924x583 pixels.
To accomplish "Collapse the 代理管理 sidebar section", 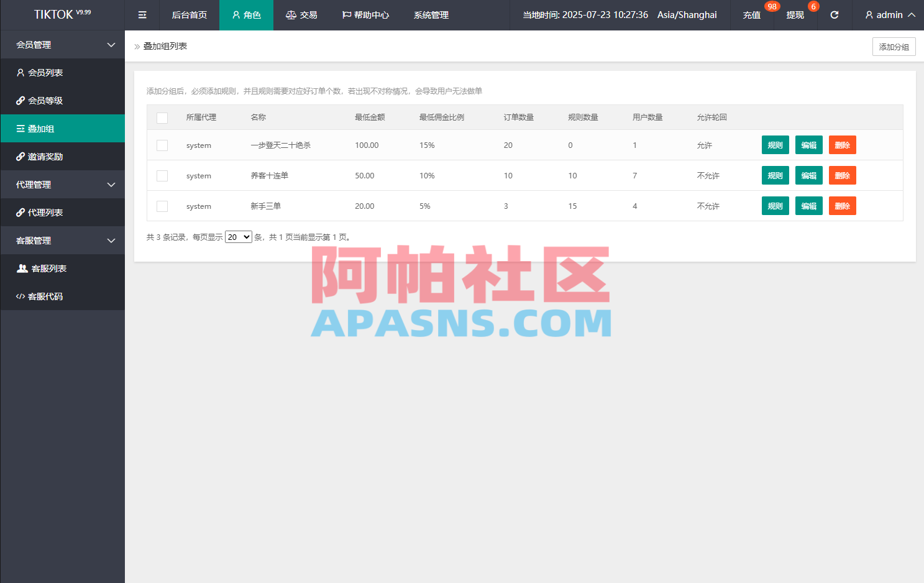I will pyautogui.click(x=63, y=185).
